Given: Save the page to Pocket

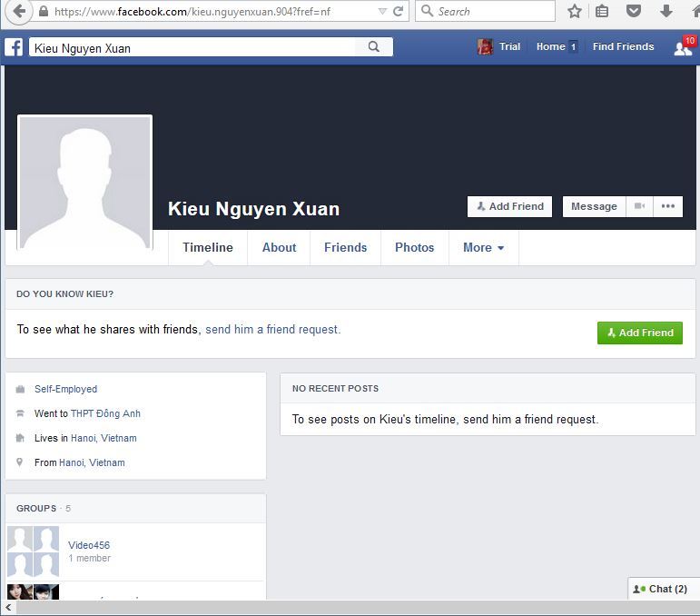Looking at the screenshot, I should point(634,11).
